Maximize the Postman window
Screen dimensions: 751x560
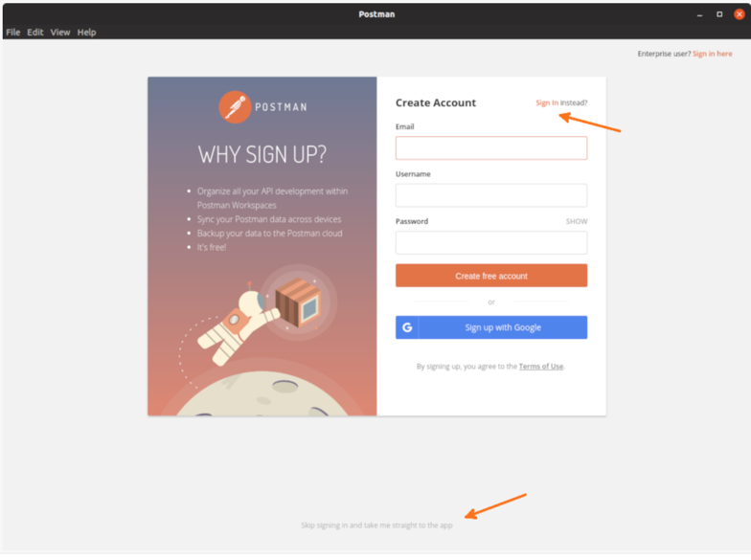pos(719,14)
